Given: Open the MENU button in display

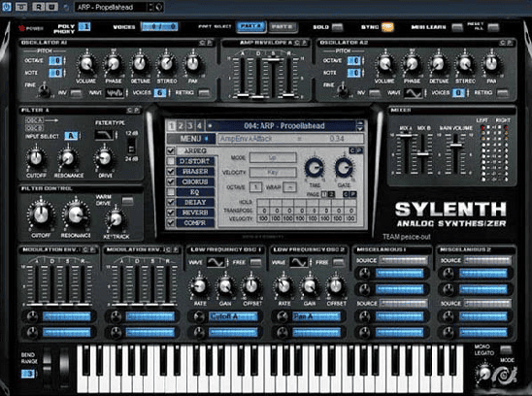Looking at the screenshot, I should coord(191,139).
